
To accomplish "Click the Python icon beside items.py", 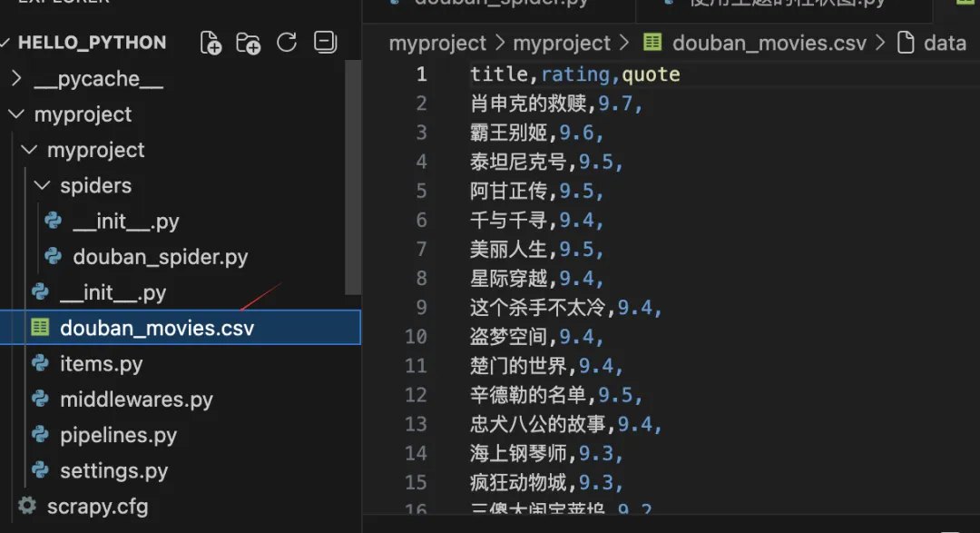I will pos(40,363).
